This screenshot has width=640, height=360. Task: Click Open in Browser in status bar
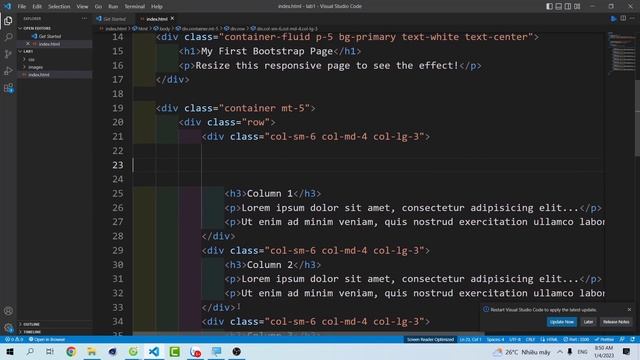pos(47,339)
